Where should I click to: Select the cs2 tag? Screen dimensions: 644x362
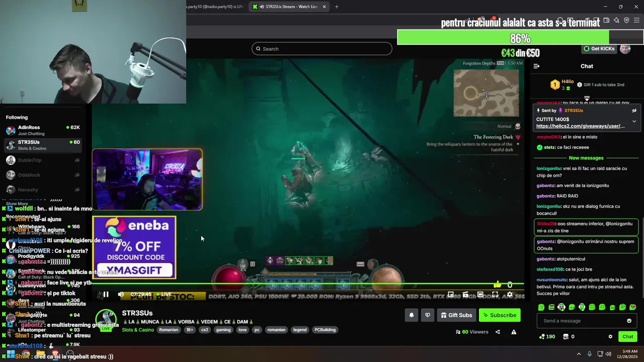[x=205, y=330]
